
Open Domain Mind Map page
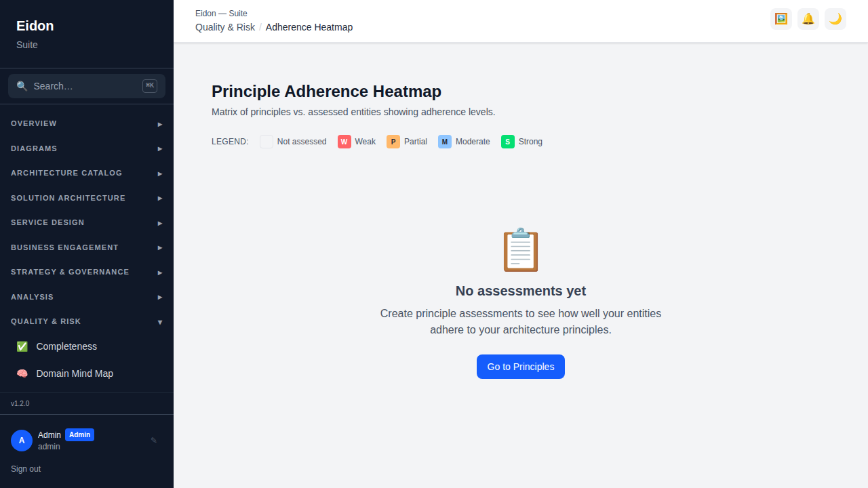tap(87, 373)
